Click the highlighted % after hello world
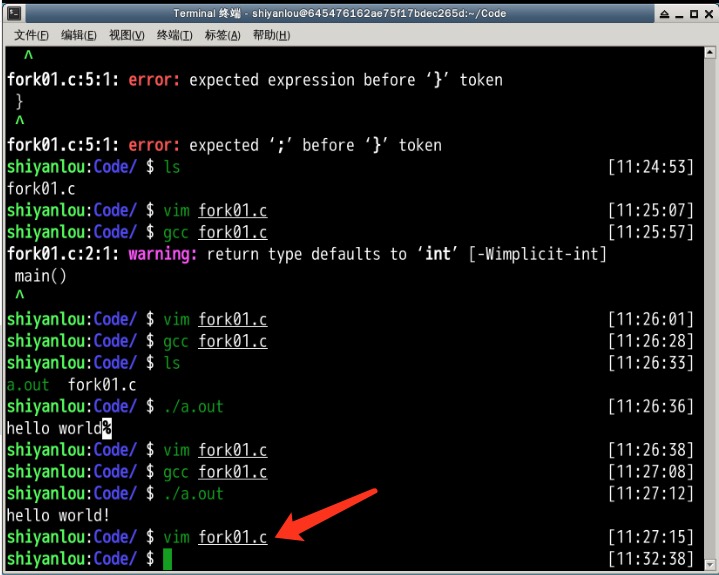This screenshot has width=719, height=575. click(107, 429)
